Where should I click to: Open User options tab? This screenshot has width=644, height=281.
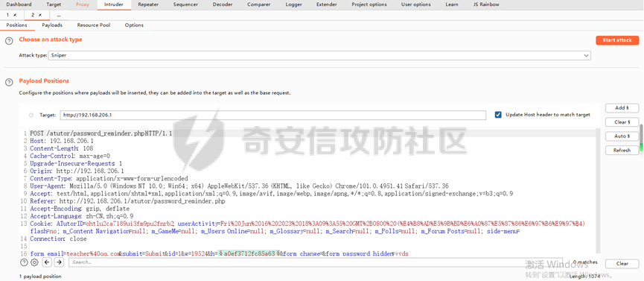click(416, 4)
